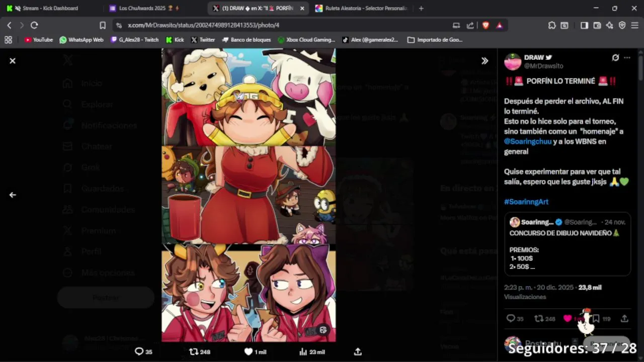644x362 pixels.
Task: Click the 2:23 p. m. · 20 dic. 2025 timestamp
Action: 539,288
